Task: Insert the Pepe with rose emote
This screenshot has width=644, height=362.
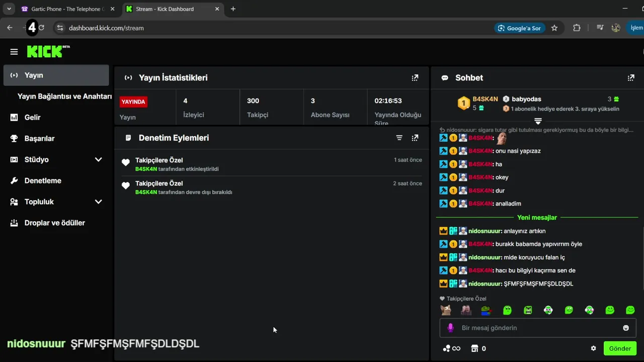Action: click(x=486, y=310)
